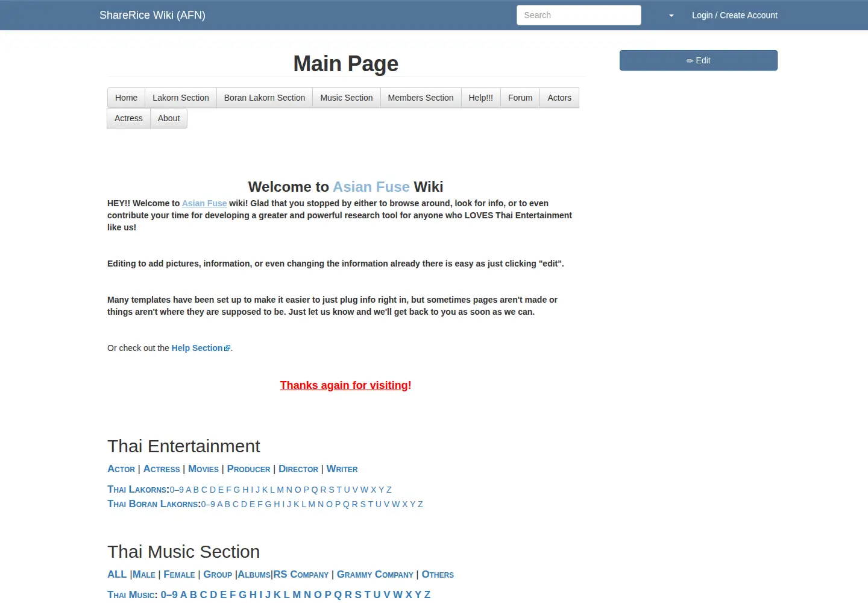Open the Help Section link

[x=197, y=348]
